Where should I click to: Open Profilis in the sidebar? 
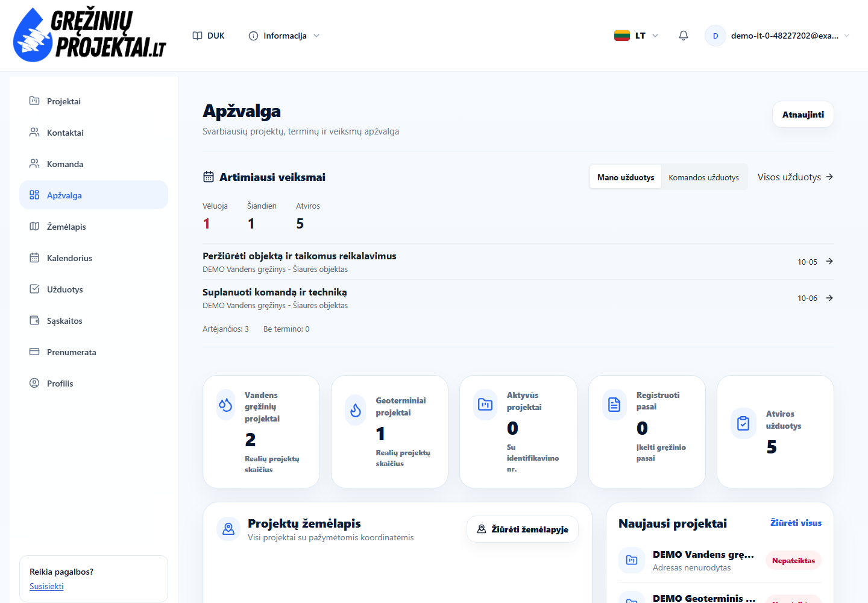93,384
